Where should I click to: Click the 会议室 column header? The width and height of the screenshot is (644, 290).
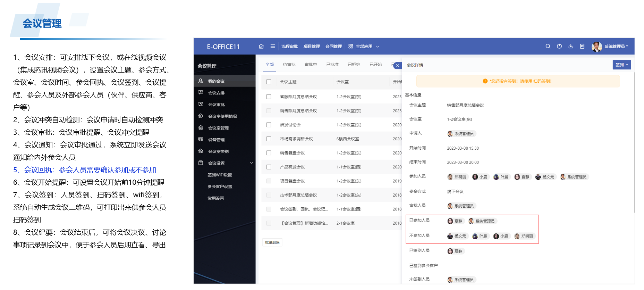[x=342, y=82]
